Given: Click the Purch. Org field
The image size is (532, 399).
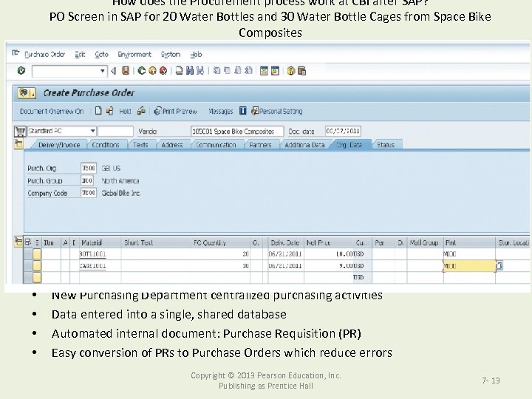Looking at the screenshot, I should 89,168.
